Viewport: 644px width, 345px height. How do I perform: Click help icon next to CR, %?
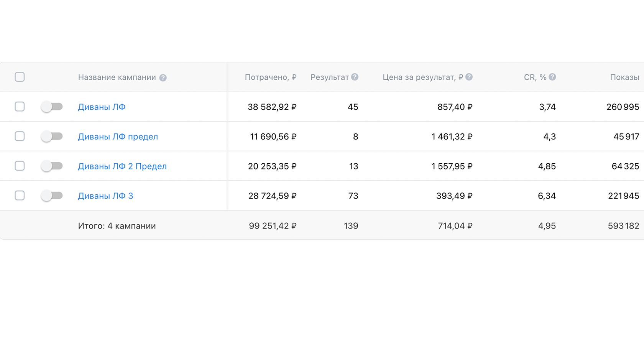click(552, 77)
